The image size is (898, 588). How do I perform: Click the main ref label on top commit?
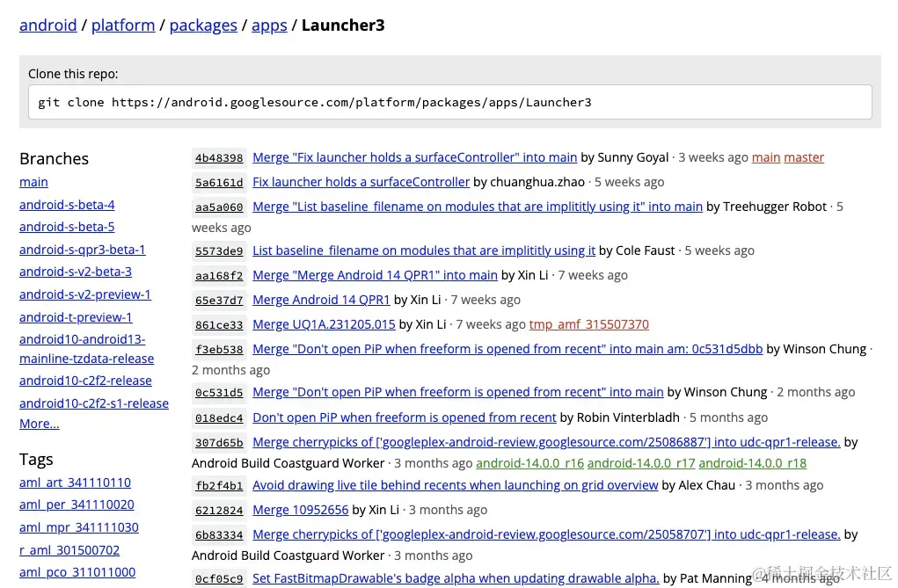(x=766, y=157)
